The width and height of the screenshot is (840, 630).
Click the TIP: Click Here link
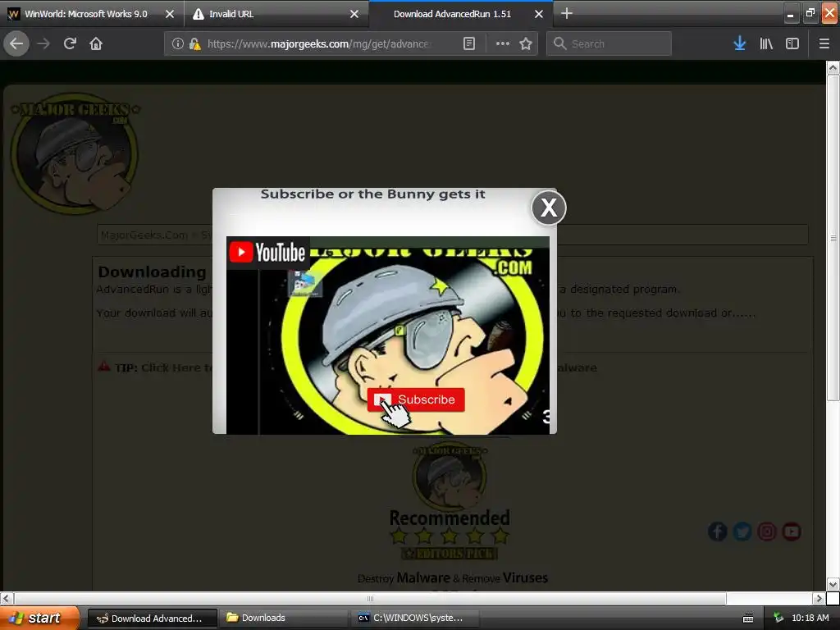(x=163, y=367)
